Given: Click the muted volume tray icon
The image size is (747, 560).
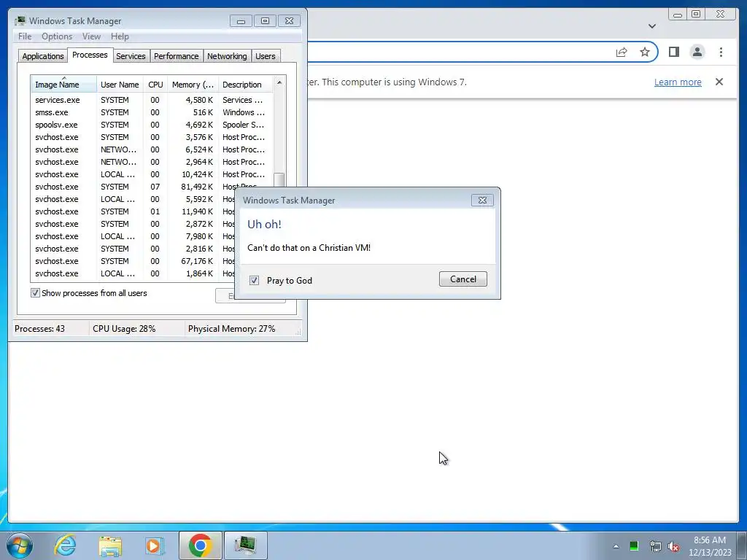Looking at the screenshot, I should [x=673, y=546].
